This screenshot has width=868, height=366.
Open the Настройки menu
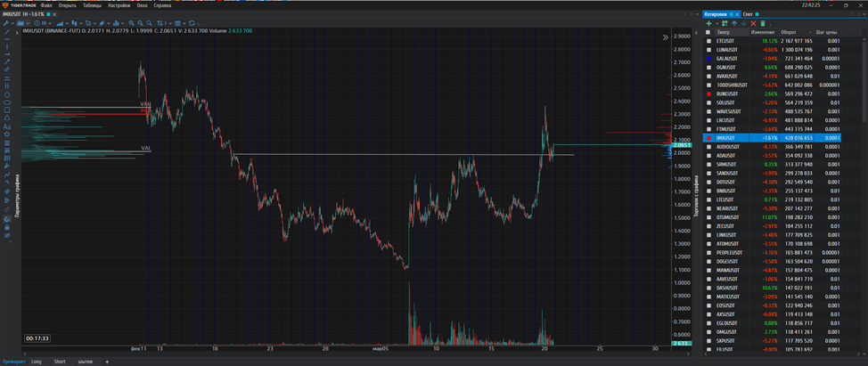click(x=119, y=5)
